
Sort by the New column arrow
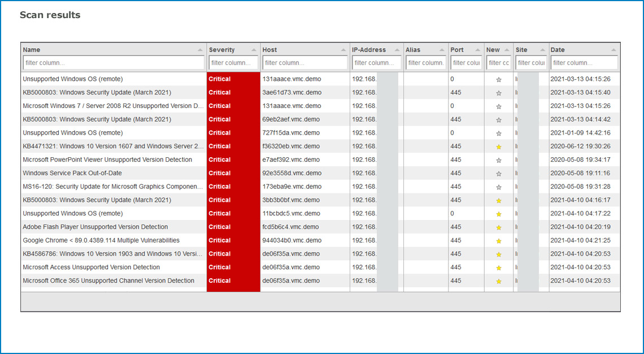point(507,50)
